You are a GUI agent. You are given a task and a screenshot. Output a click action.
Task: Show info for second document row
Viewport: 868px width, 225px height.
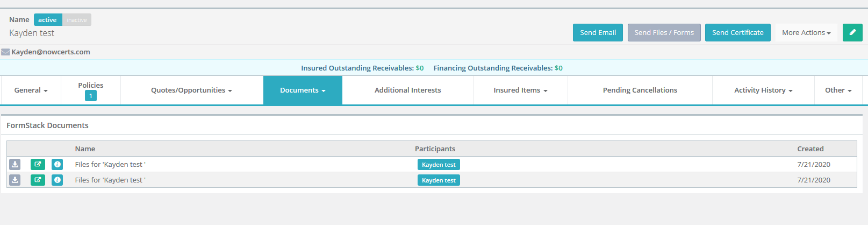tap(57, 180)
